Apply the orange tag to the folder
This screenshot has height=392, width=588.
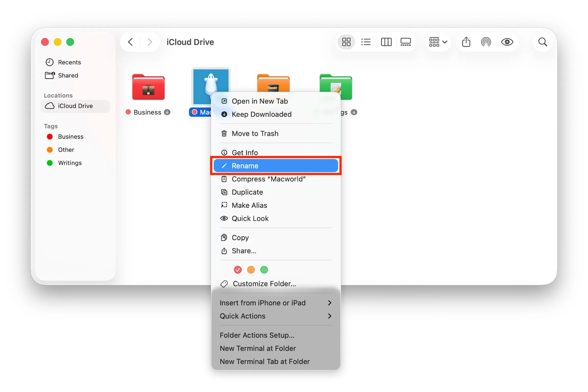tap(251, 270)
